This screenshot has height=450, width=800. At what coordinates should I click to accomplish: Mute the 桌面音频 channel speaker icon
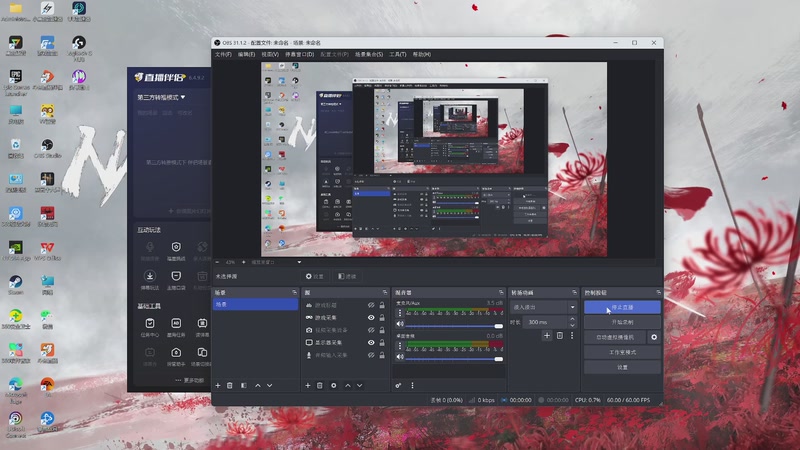tap(400, 357)
